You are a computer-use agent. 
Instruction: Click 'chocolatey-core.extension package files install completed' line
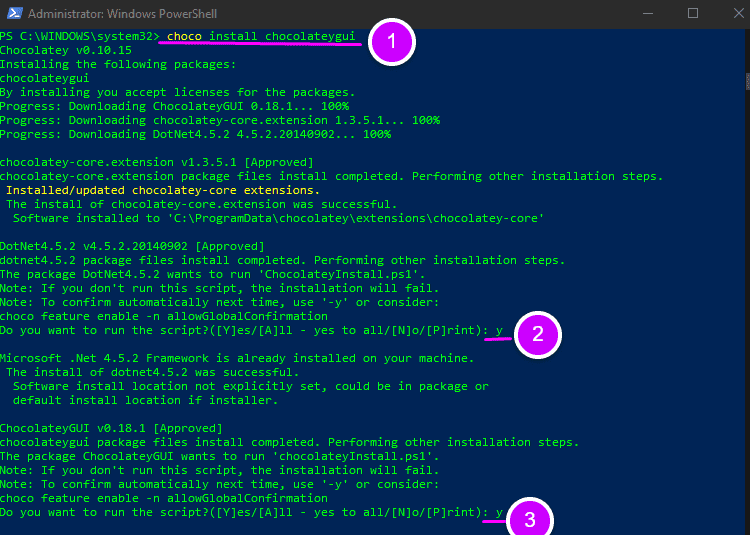coord(331,176)
